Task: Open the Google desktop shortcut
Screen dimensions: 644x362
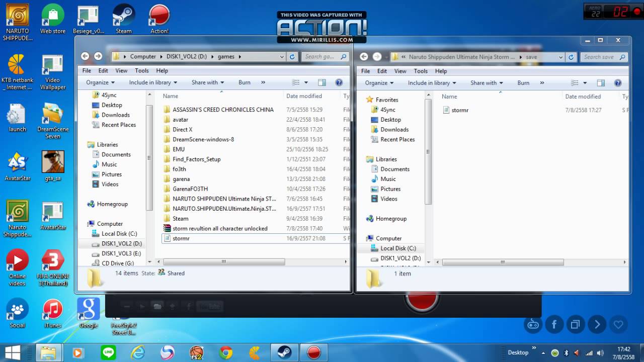Action: pyautogui.click(x=89, y=313)
